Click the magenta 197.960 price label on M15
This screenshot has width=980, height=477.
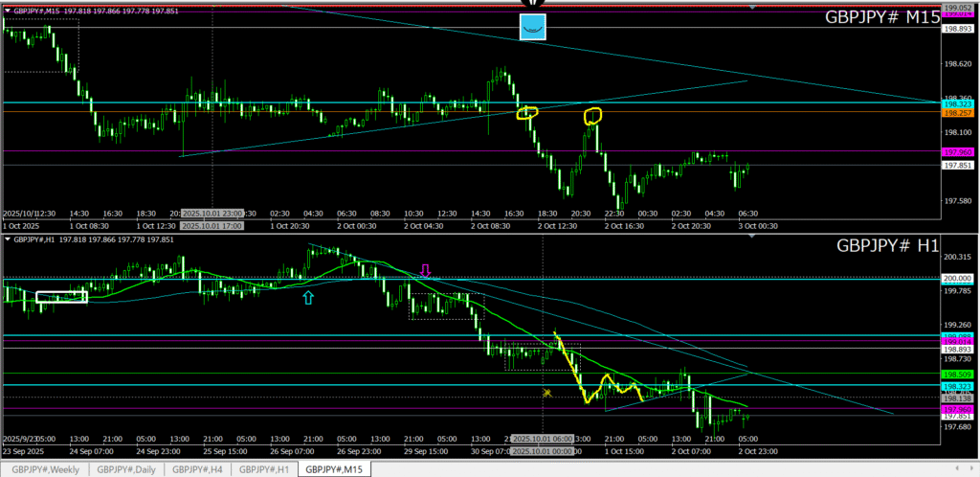tap(958, 152)
